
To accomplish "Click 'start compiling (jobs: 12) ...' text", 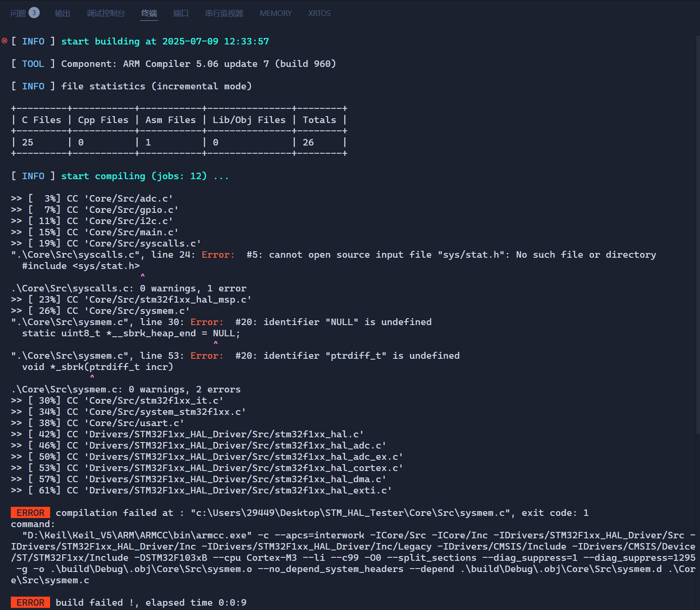I will 145,176.
